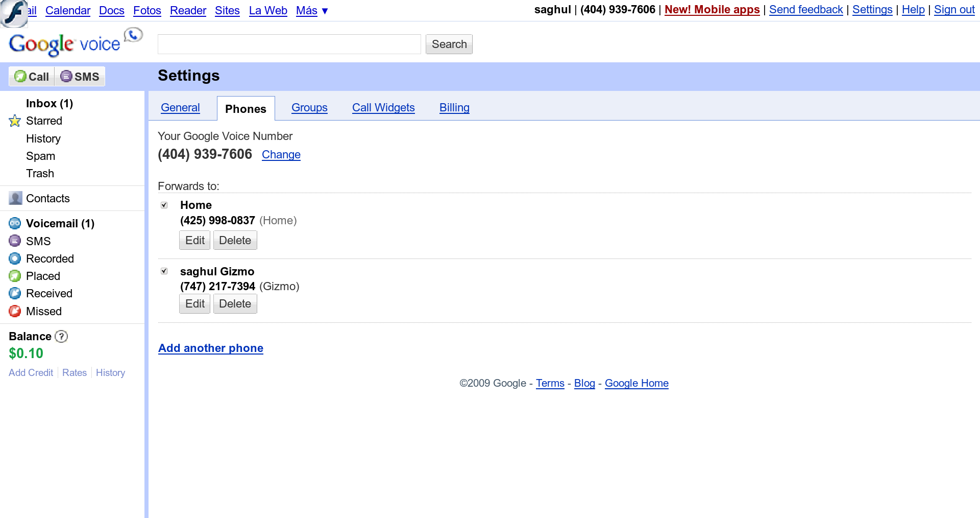Click the (747) 217-7394 Gizmo number
The height and width of the screenshot is (518, 980).
click(x=217, y=287)
